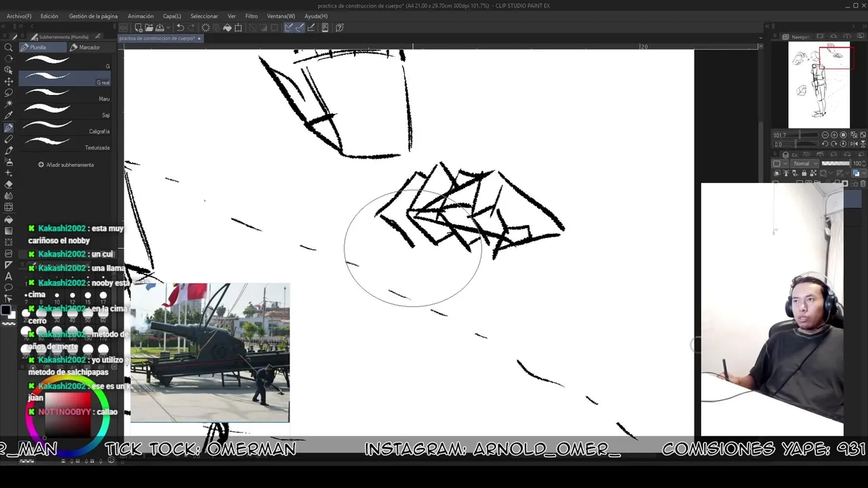Toggle Flip vertical in Navigator
Screen dimensions: 868x488
[863, 144]
